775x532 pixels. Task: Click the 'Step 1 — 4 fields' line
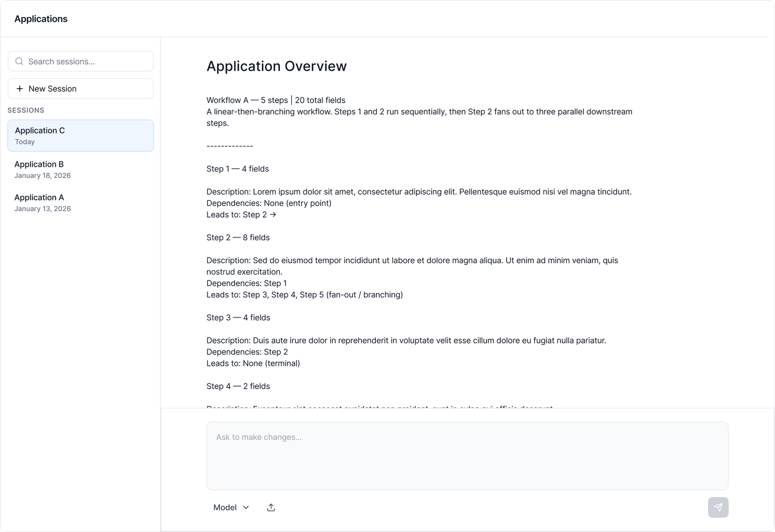coord(238,169)
